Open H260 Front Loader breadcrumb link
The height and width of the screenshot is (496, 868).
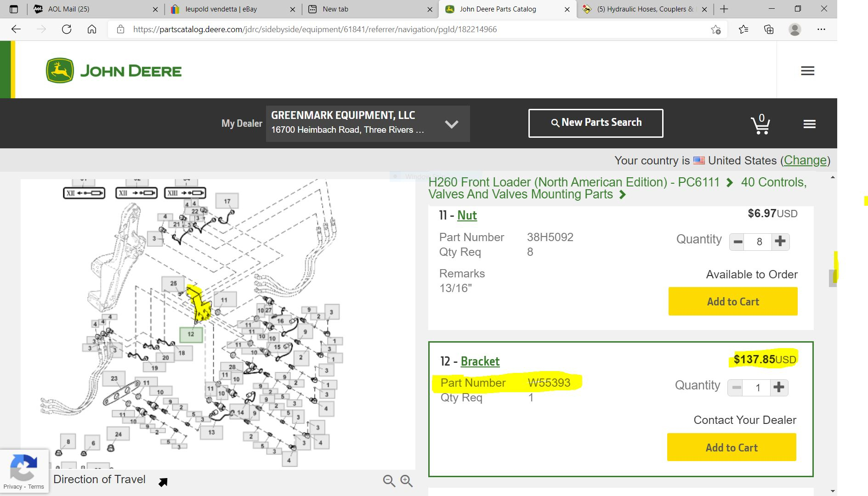point(574,182)
